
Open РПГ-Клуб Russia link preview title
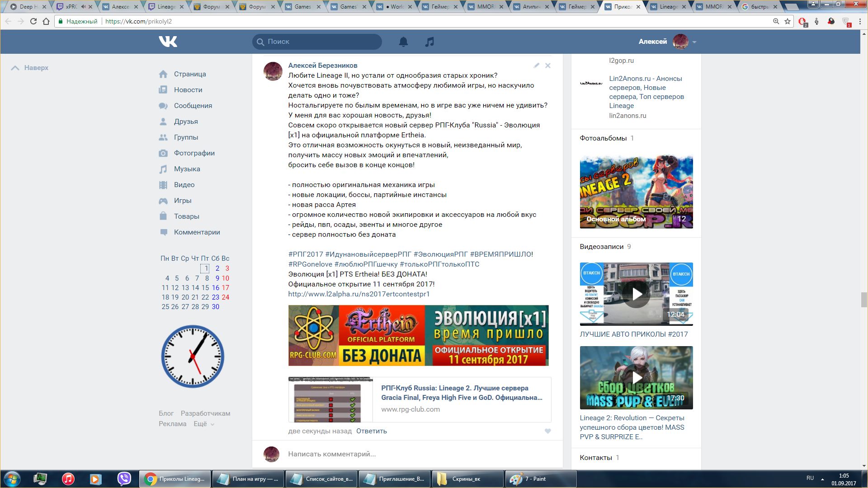(x=462, y=393)
